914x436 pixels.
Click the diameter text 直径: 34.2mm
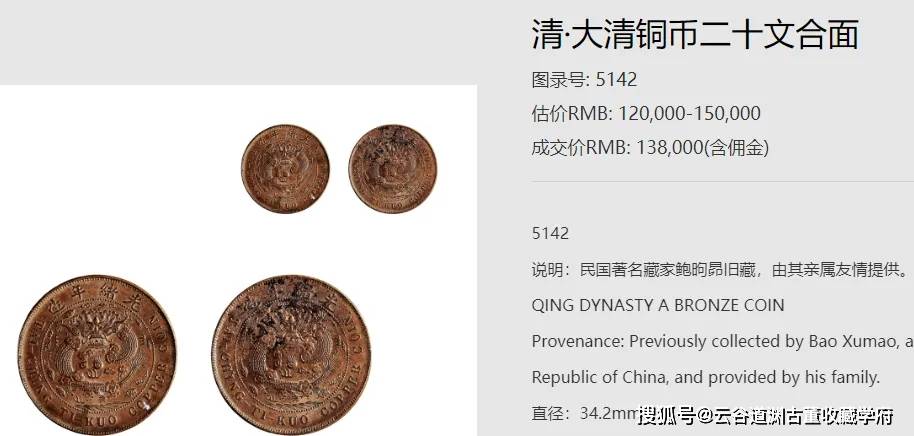coord(585,414)
